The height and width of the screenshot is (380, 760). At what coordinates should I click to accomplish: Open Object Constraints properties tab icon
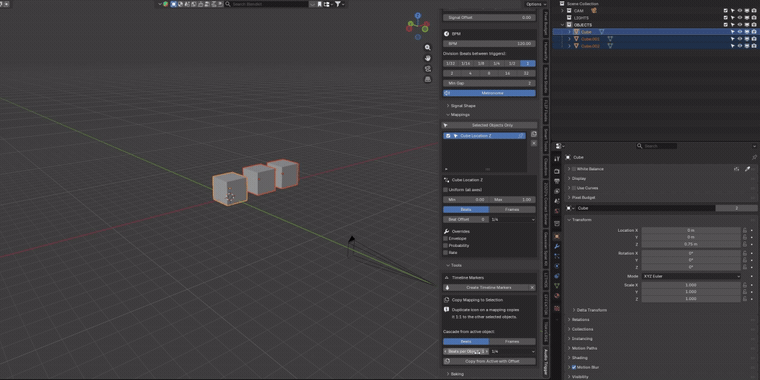[556, 276]
